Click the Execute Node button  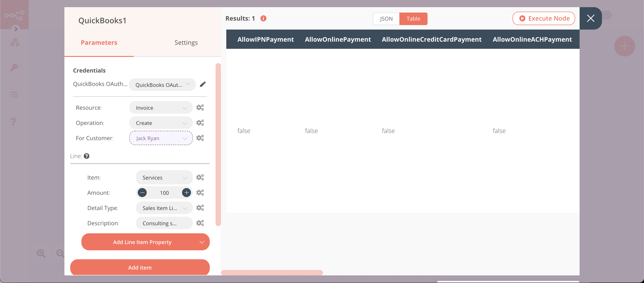544,18
